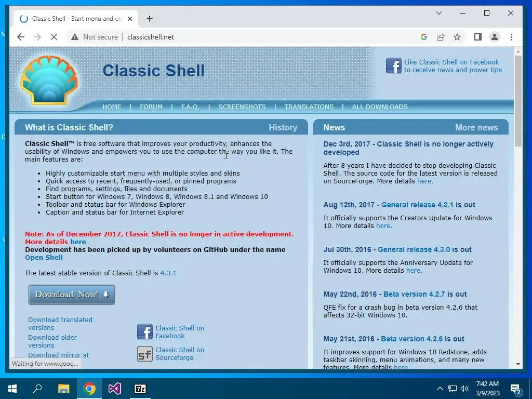
Task: Click the Download Now! button
Action: coord(72,295)
